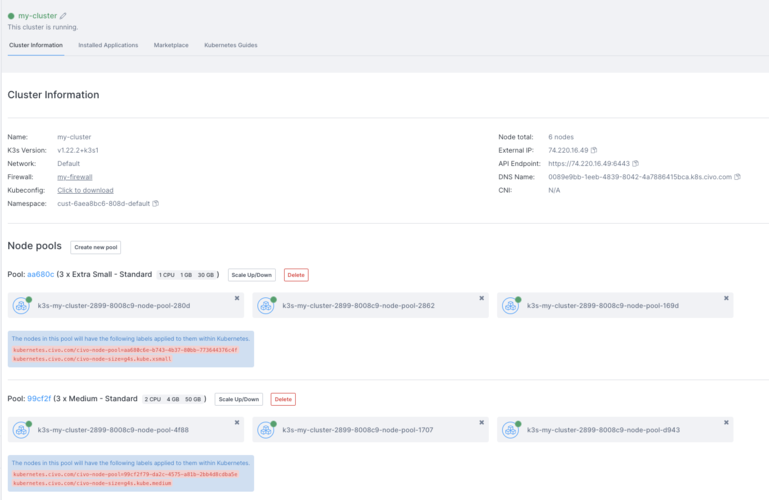Copy the API Endpoint URL

[x=636, y=163]
